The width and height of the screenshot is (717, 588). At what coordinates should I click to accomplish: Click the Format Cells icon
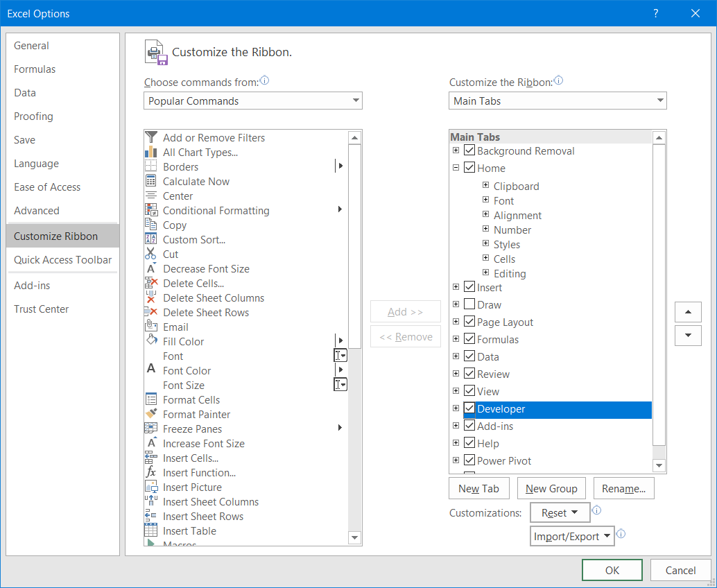pyautogui.click(x=151, y=399)
